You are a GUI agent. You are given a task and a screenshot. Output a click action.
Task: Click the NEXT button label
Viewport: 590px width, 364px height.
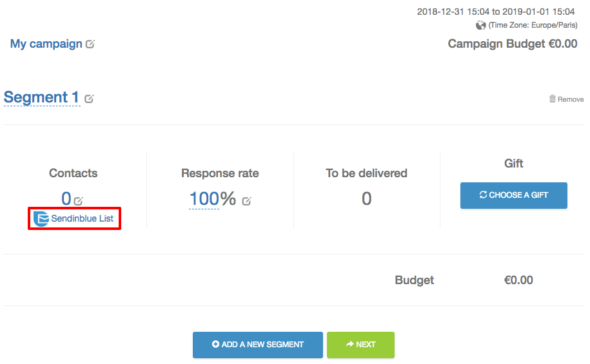coord(366,345)
